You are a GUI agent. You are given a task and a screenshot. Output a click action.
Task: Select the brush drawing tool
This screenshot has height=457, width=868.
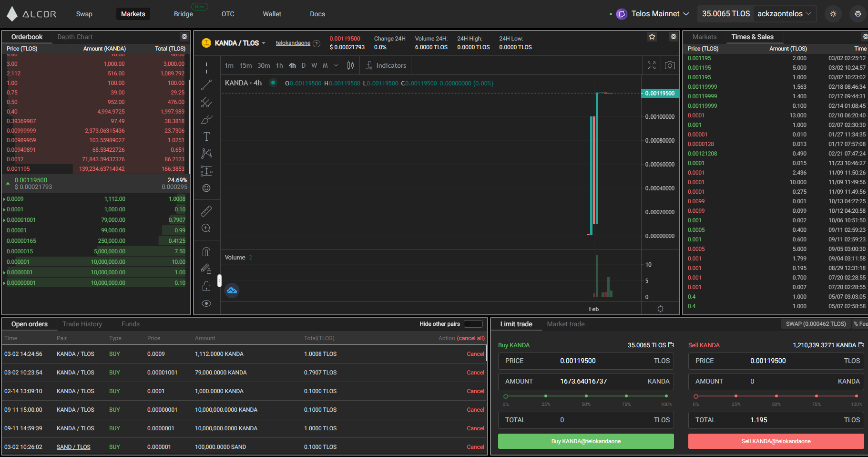tap(206, 119)
